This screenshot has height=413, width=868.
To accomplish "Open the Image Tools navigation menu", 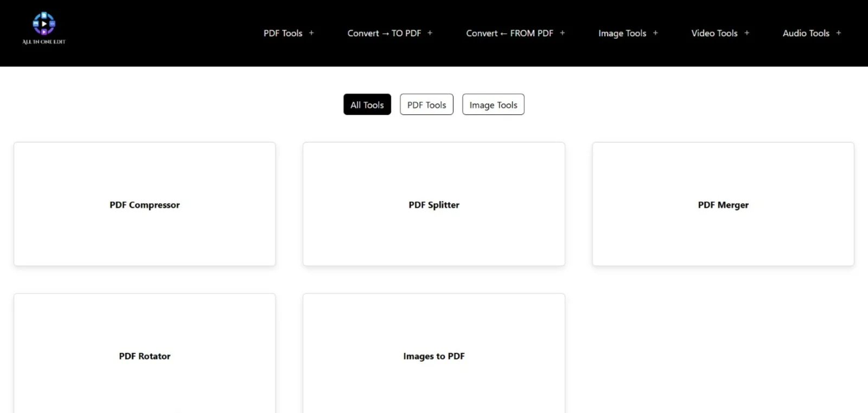I will click(x=622, y=33).
